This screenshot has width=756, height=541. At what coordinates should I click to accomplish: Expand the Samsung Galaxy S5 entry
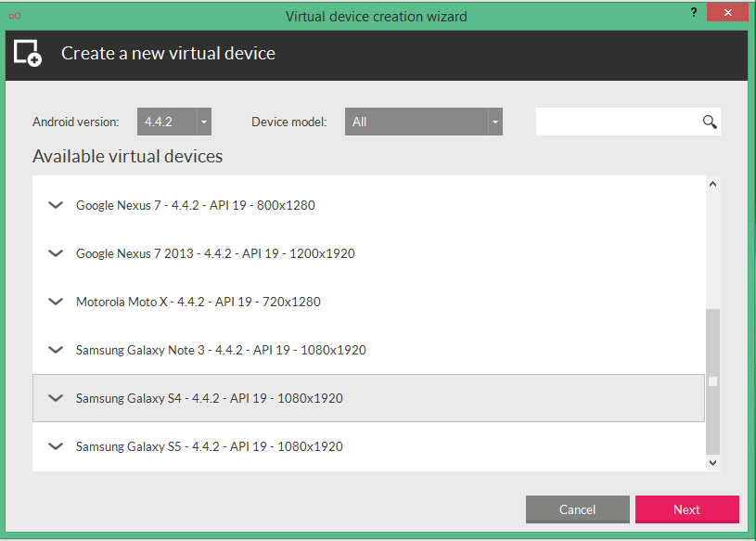(x=56, y=446)
